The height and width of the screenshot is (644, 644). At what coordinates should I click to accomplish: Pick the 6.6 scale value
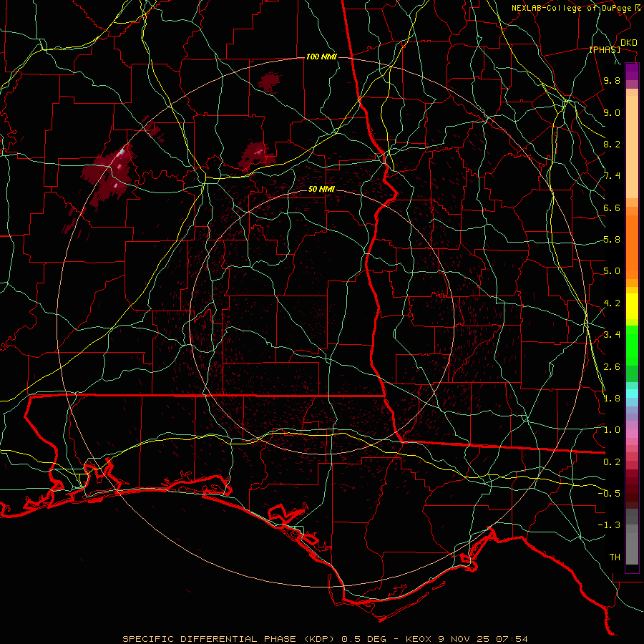[x=612, y=208]
